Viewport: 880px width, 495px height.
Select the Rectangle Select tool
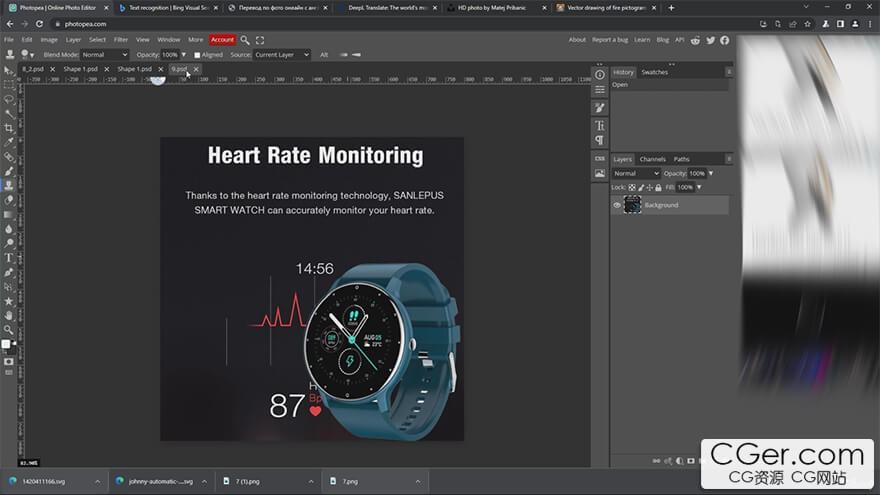(x=8, y=85)
